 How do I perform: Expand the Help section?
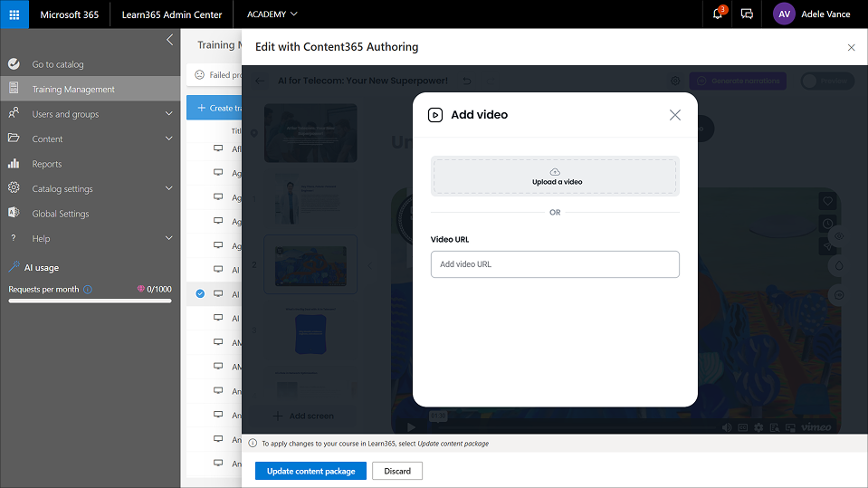point(169,238)
